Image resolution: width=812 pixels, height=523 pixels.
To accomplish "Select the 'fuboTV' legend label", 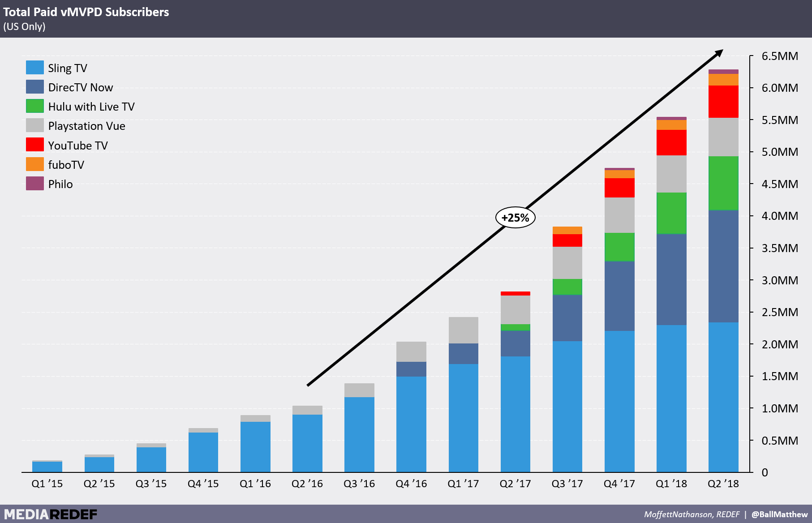I will click(x=66, y=165).
